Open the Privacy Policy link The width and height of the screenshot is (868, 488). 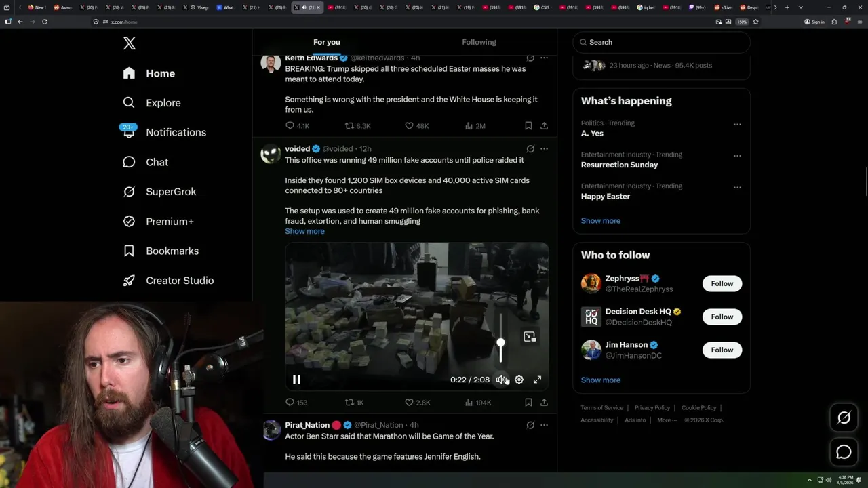(652, 407)
